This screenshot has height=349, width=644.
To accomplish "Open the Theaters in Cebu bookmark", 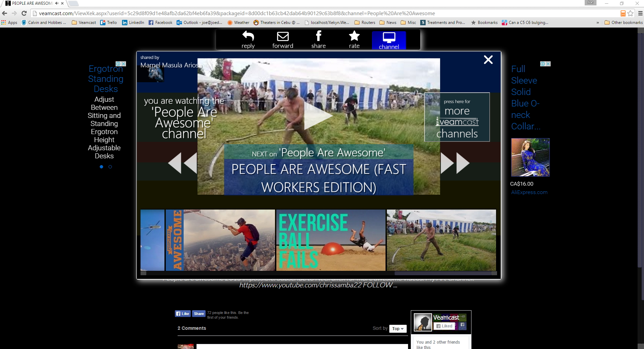I will [277, 23].
